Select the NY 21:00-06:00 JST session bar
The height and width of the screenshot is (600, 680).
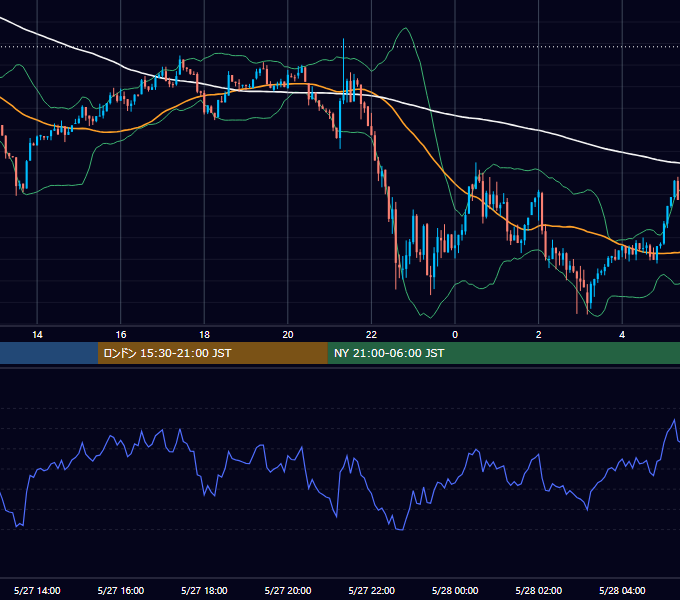point(503,353)
